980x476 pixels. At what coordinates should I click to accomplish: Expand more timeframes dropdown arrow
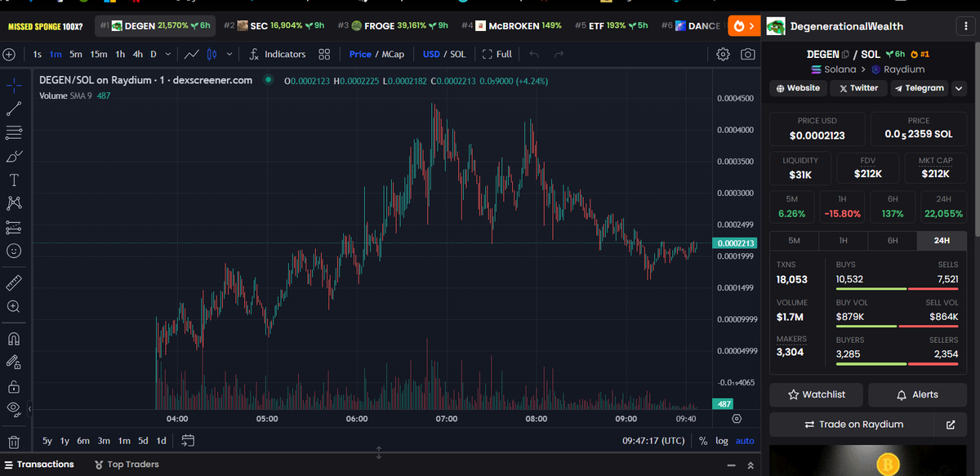168,54
